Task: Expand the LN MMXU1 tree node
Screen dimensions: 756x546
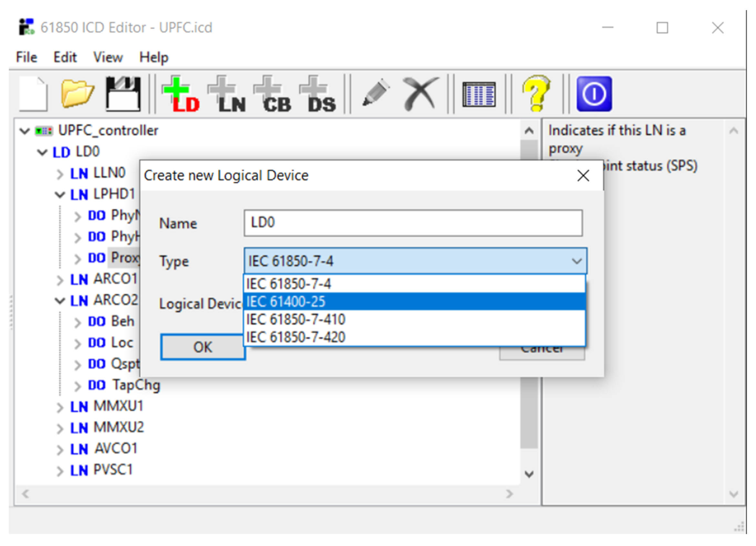Action: pos(60,407)
